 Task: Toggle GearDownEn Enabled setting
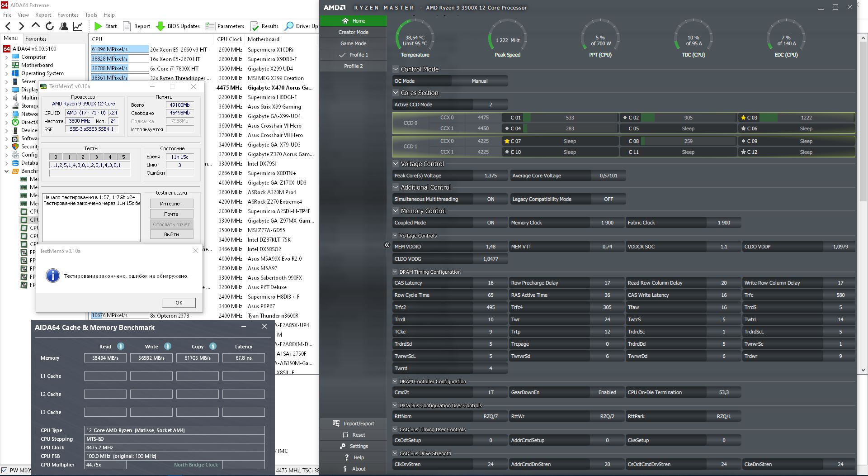coord(607,392)
